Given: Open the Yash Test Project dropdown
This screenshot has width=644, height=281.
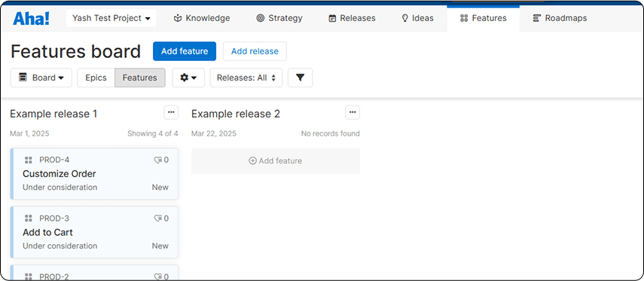Looking at the screenshot, I should click(111, 18).
